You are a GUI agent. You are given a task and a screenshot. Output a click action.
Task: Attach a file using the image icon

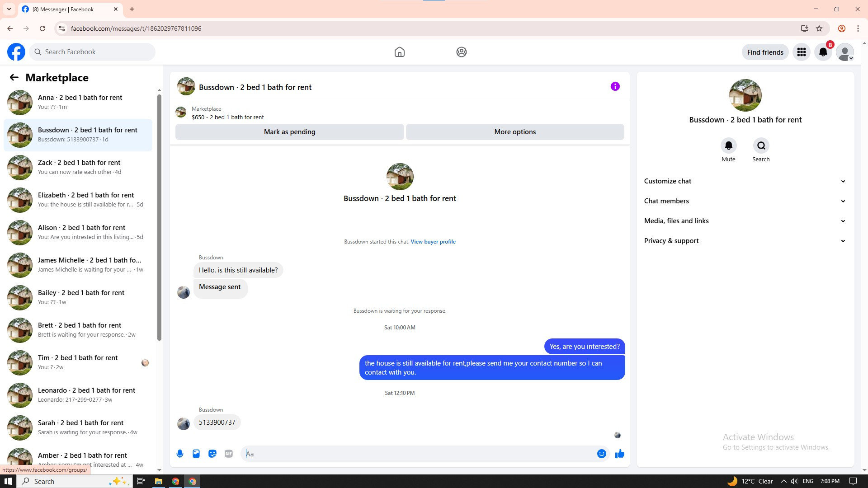[196, 454]
